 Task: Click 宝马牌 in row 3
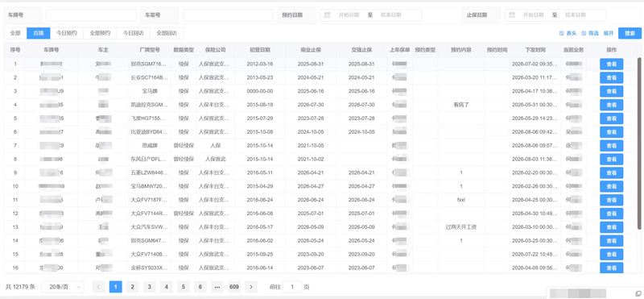[x=149, y=91]
